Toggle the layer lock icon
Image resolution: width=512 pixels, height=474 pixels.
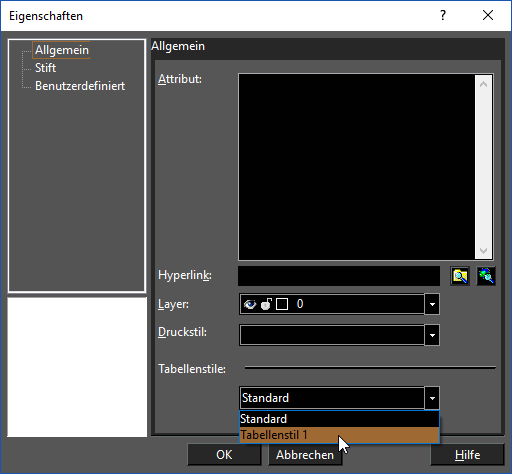(x=266, y=304)
